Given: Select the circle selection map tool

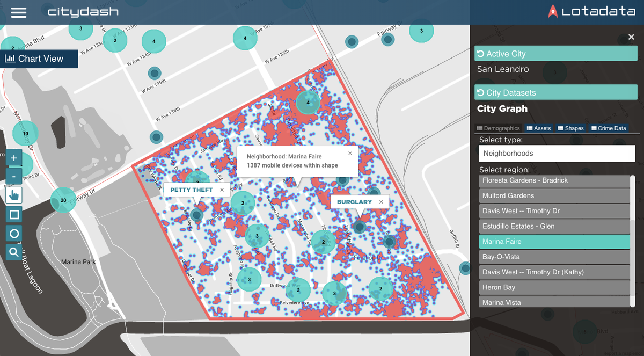Looking at the screenshot, I should coord(13,233).
